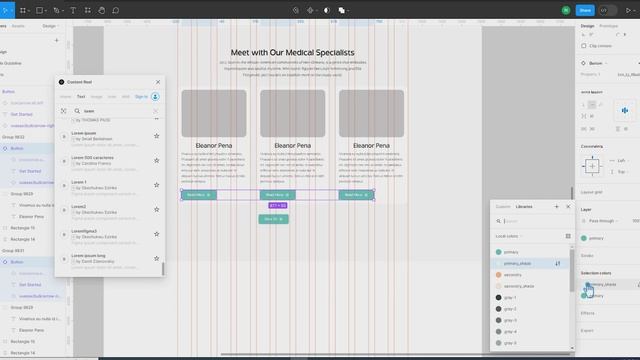Choose the primary color in library list
640x360 pixels.
coord(530,252)
